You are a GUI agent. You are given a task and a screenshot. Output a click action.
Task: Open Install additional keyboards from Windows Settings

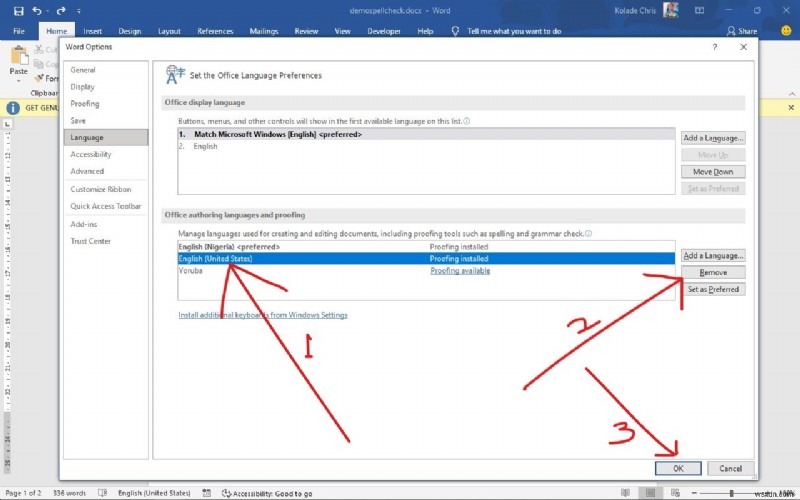pyautogui.click(x=263, y=315)
